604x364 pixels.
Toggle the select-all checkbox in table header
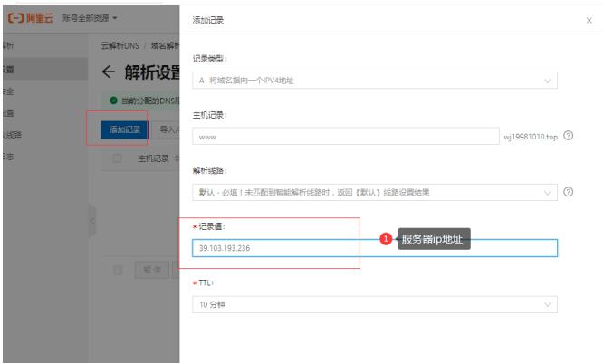[x=118, y=158]
